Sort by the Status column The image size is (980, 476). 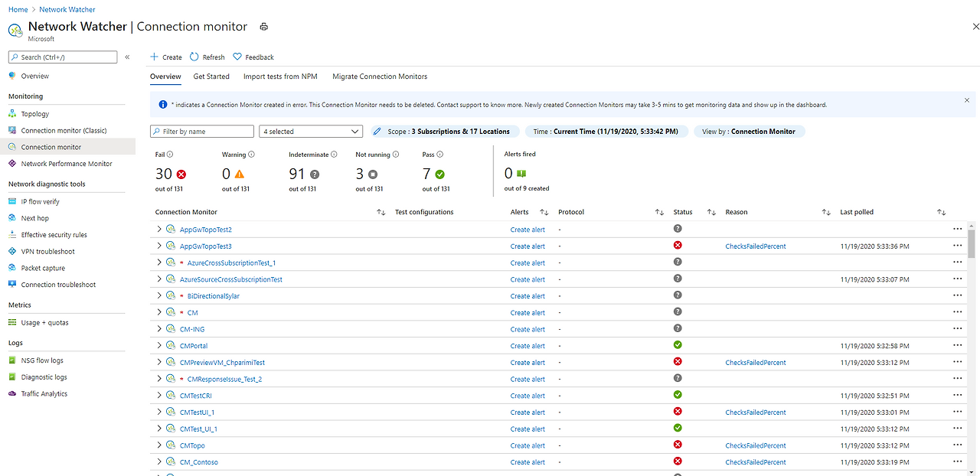pyautogui.click(x=711, y=212)
